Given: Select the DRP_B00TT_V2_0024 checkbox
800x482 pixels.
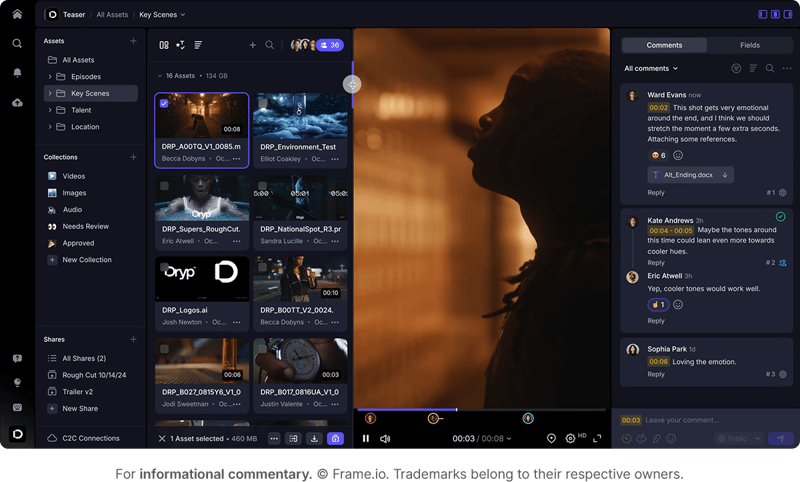Looking at the screenshot, I should 262,267.
